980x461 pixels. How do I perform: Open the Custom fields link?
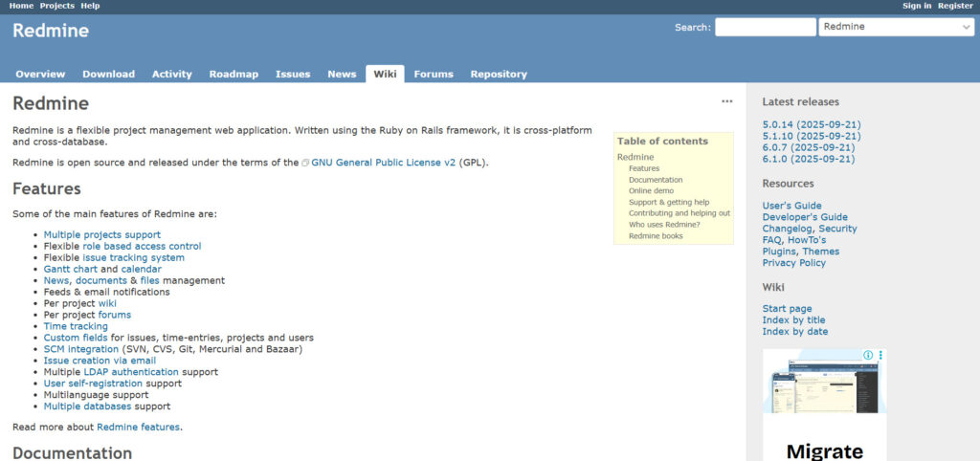point(76,338)
